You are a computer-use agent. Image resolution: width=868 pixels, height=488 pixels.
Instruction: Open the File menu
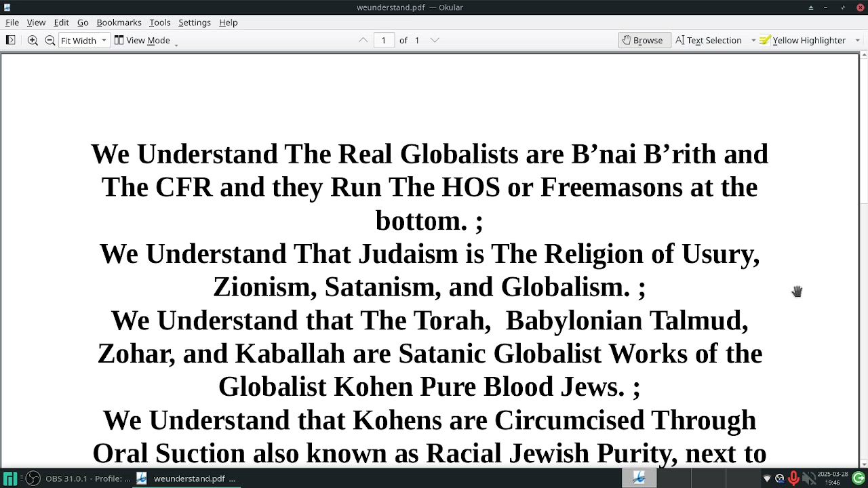12,22
